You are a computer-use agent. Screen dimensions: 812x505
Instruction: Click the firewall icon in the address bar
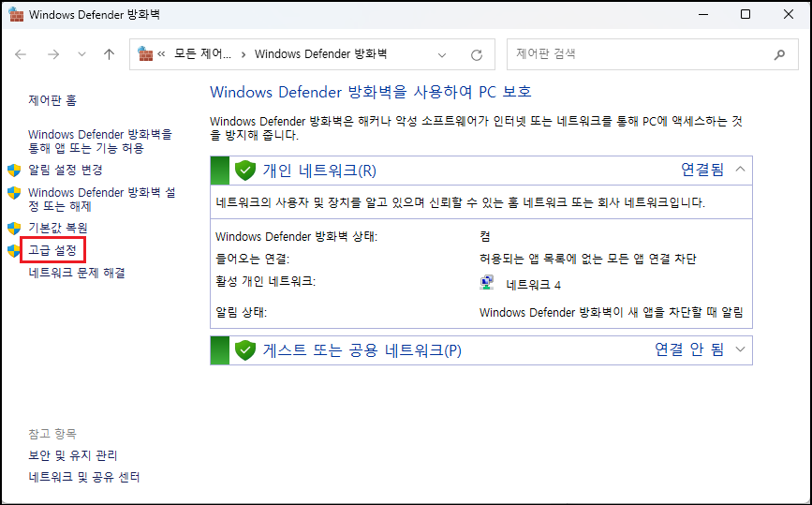145,53
